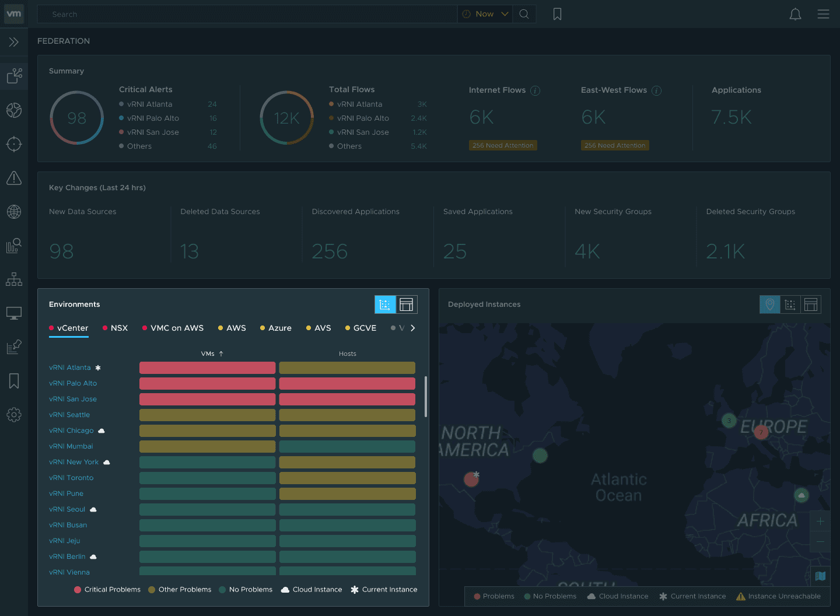Open the vRNI Toronto environment link
This screenshot has width=840, height=616.
click(x=71, y=478)
